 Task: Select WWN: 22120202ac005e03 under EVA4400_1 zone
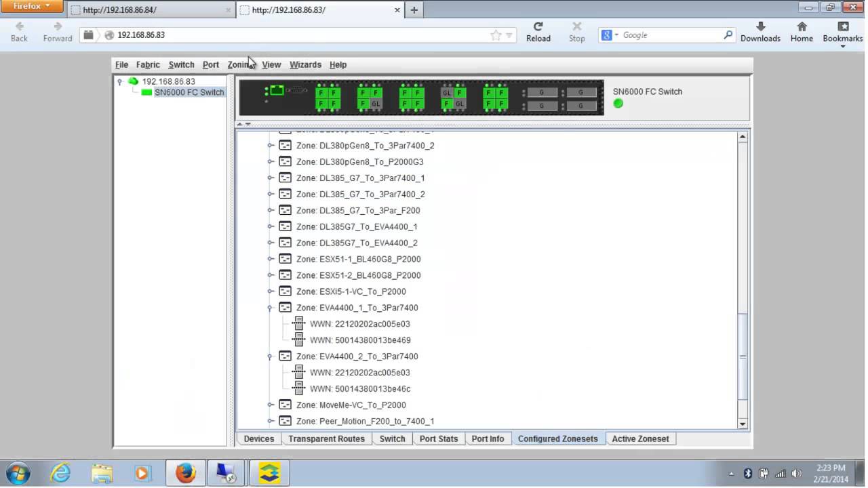pyautogui.click(x=359, y=324)
